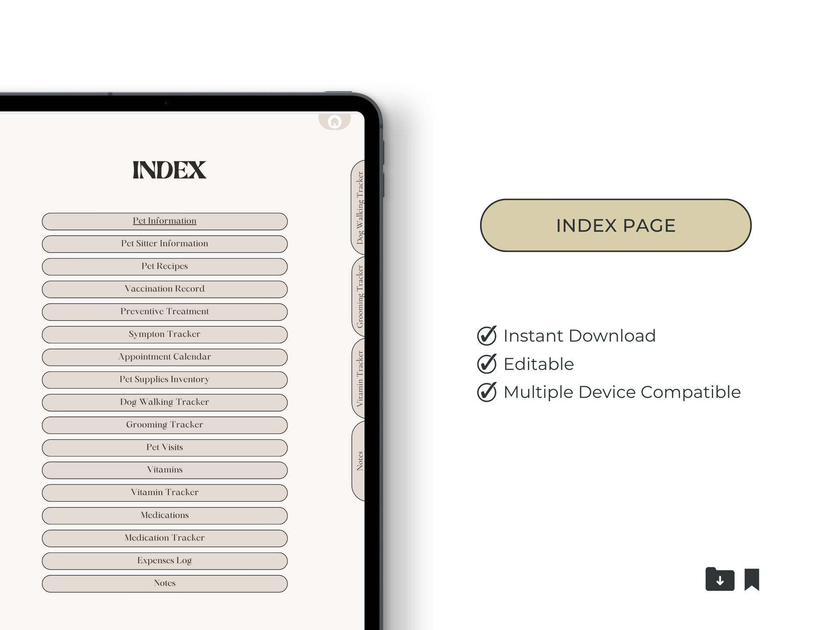Screen dimensions: 840x630
Task: Open the Appointment Calendar entry
Action: coord(164,357)
